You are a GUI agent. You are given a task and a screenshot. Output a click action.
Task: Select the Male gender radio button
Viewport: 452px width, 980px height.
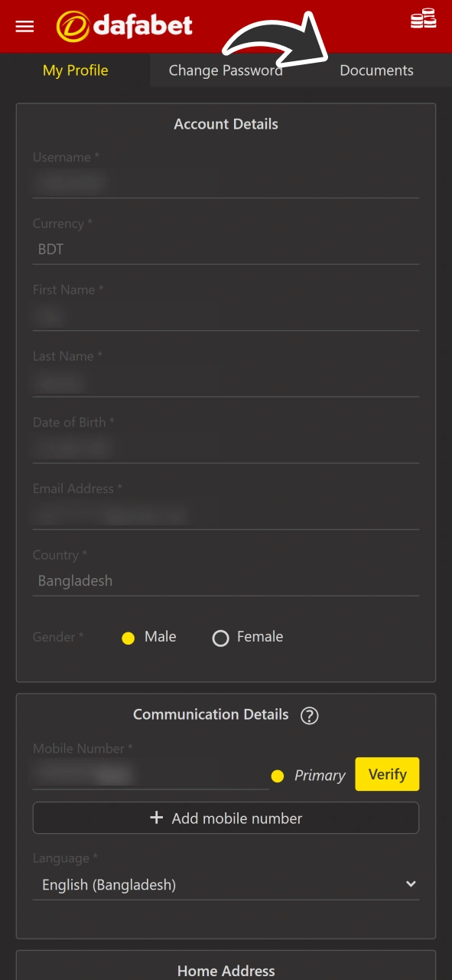128,638
